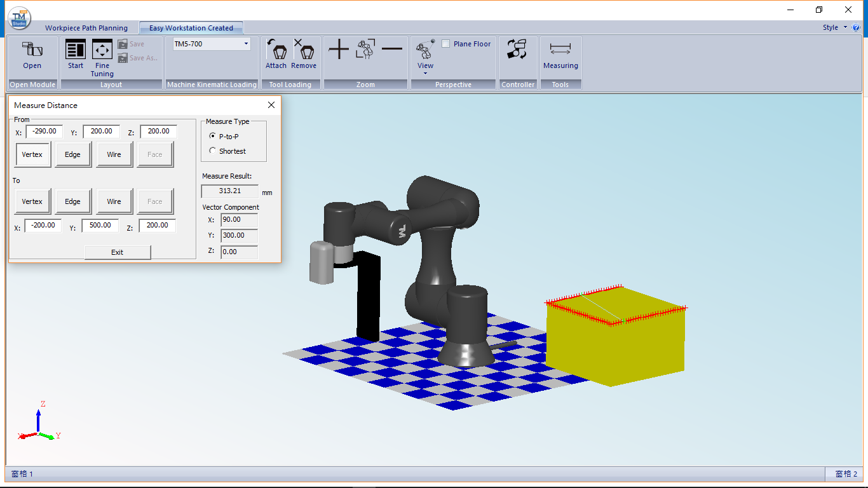
Task: Click the From X coordinate field
Action: pos(44,132)
